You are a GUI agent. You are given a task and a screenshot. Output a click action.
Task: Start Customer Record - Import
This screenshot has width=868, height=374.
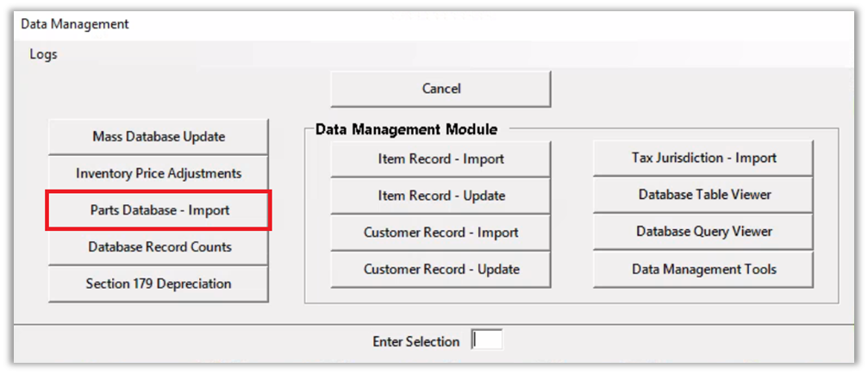pyautogui.click(x=440, y=233)
